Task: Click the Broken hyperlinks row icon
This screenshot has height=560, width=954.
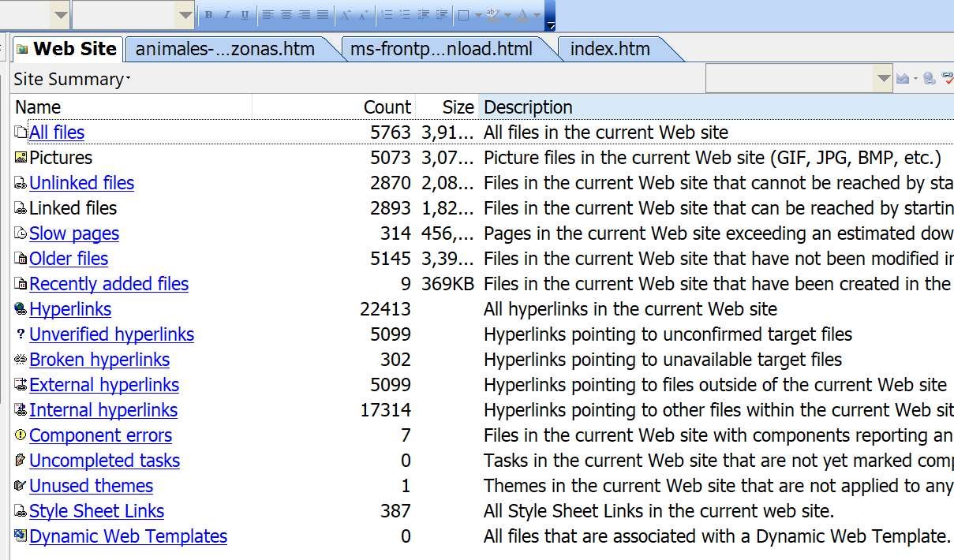Action: [x=21, y=360]
